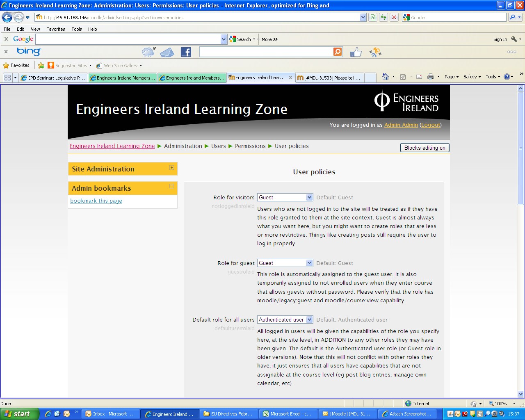Click the Add to Favorites star icon
Viewport: 525px width, 420px height.
(41, 66)
